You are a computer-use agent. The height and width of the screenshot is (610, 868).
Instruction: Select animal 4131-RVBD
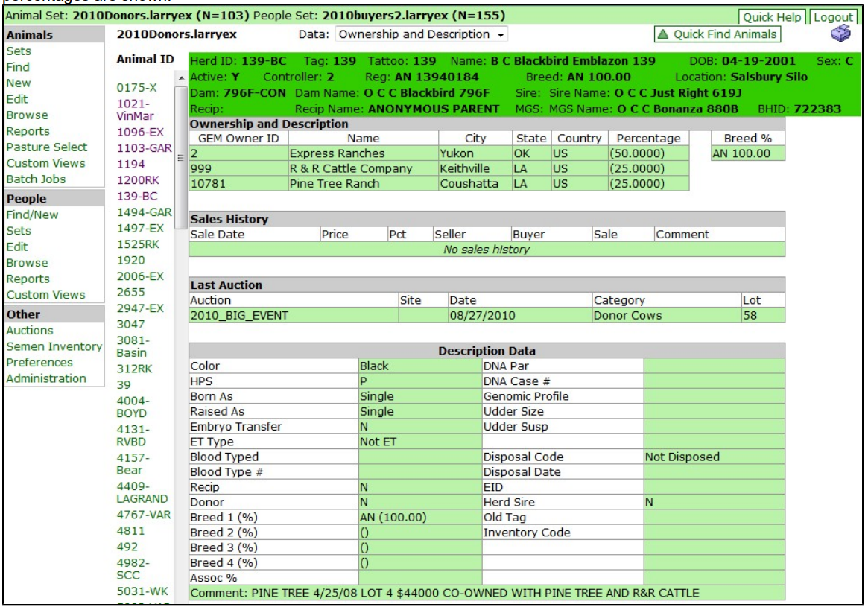coord(133,436)
